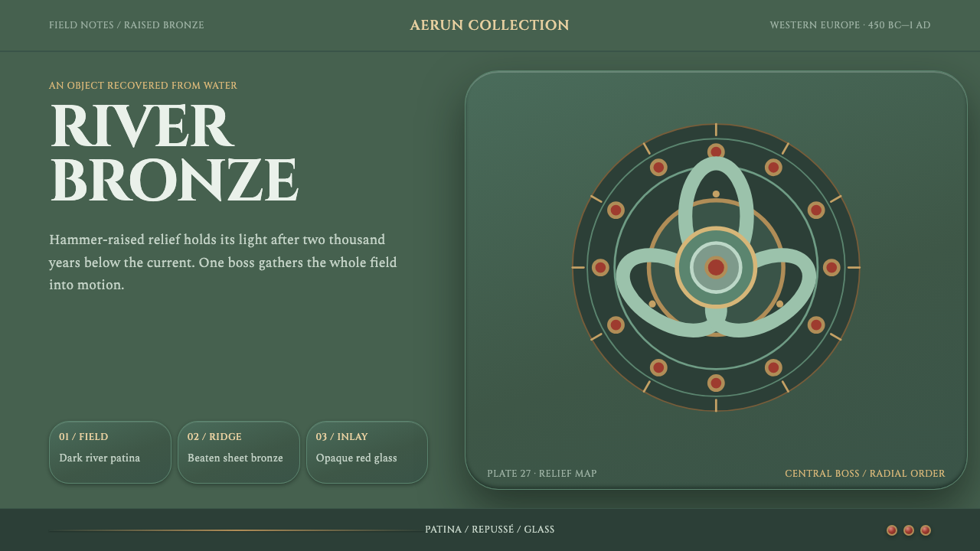Click the RIVER BRONZE headline
This screenshot has height=551, width=980.
tap(174, 153)
